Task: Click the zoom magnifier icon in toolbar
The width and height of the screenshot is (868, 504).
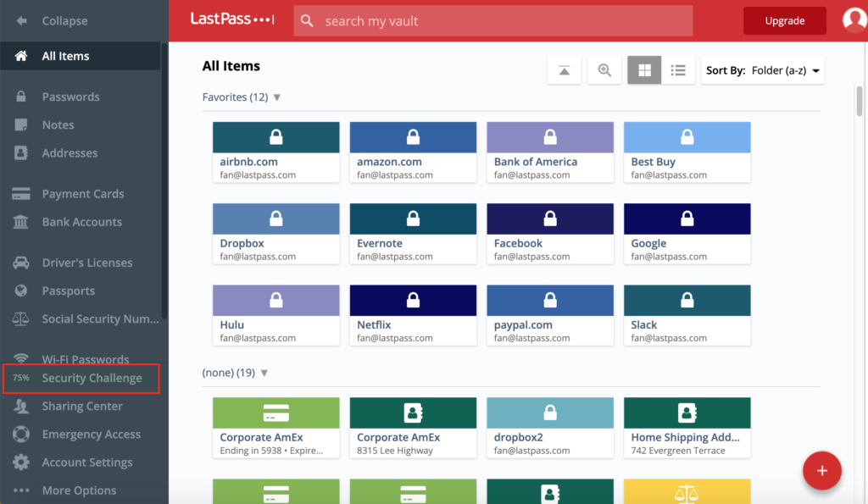Action: (x=604, y=71)
